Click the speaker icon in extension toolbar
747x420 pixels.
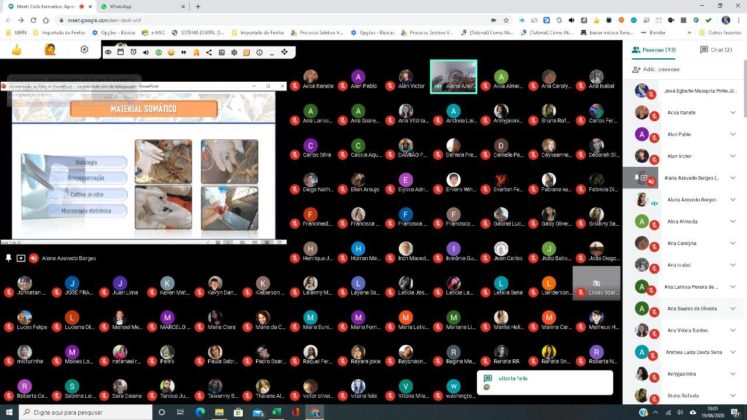(146, 52)
